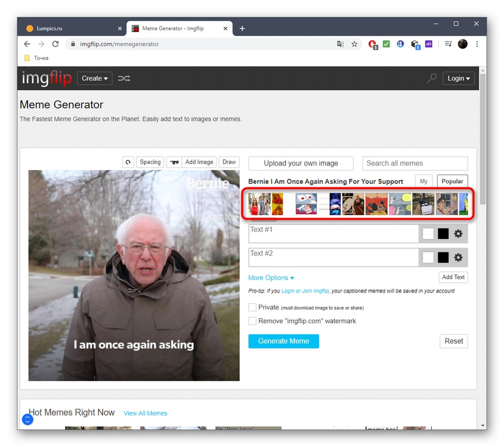Click the browser forward arrow
Image resolution: width=504 pixels, height=447 pixels.
pyautogui.click(x=41, y=44)
